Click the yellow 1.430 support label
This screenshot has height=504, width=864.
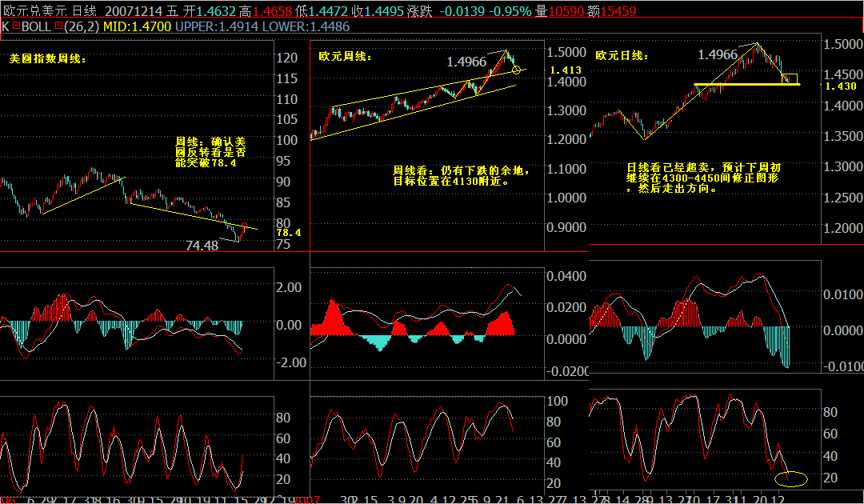[841, 86]
